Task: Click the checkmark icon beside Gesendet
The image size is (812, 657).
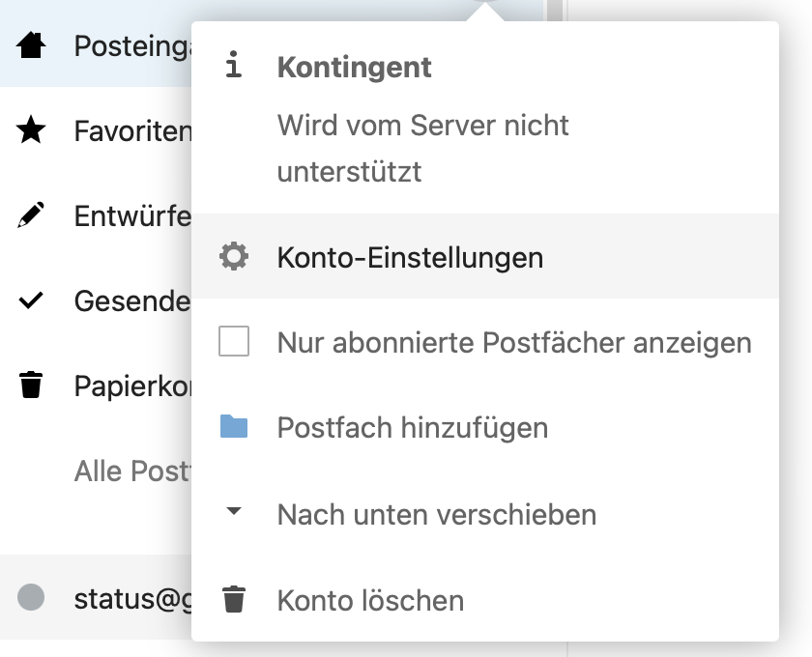Action: pyautogui.click(x=31, y=300)
